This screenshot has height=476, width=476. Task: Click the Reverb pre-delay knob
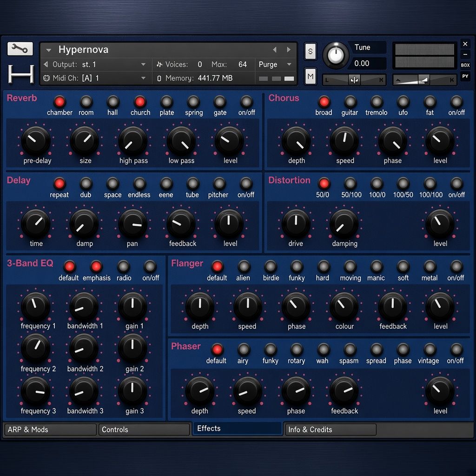(x=36, y=141)
